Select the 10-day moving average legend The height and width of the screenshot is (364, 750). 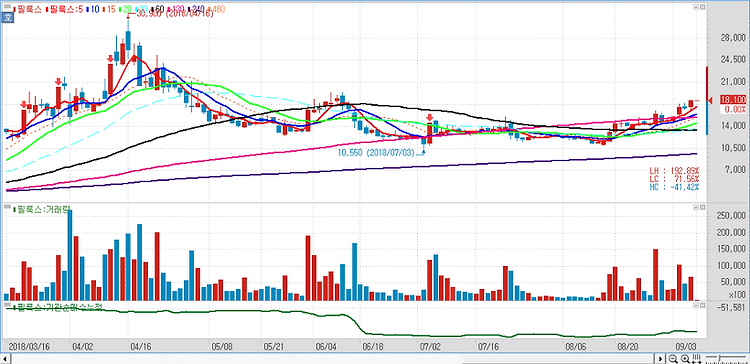coord(94,9)
